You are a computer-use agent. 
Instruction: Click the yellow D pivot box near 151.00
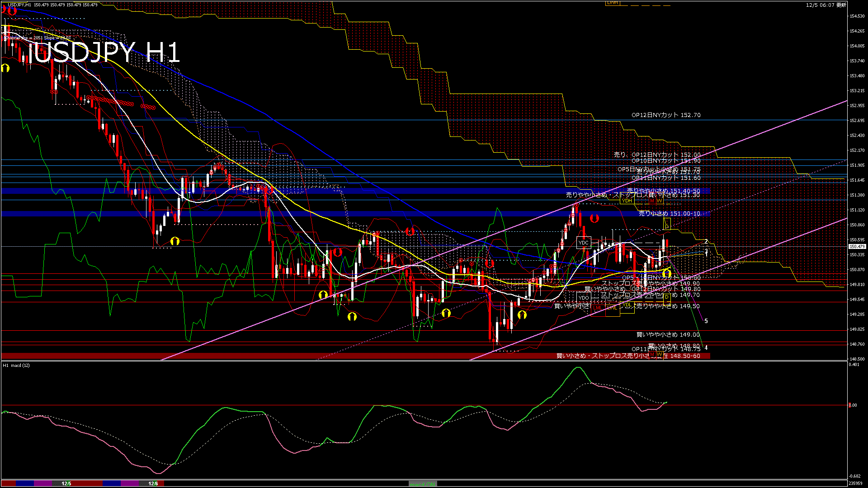667,224
